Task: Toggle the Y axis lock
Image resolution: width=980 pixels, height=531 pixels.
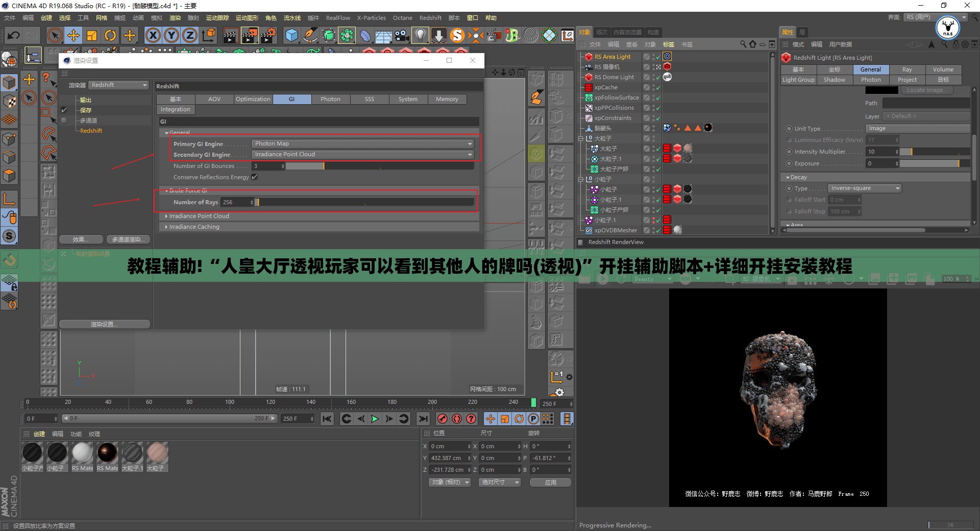Action: point(171,35)
